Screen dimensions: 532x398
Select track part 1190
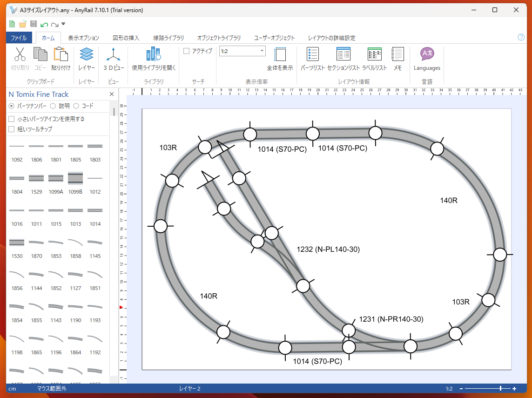click(75, 312)
